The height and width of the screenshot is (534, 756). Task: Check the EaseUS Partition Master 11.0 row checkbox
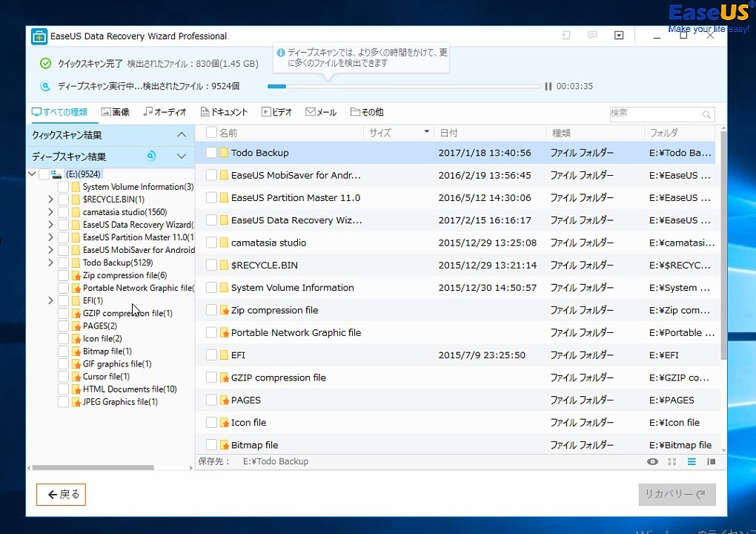[x=211, y=197]
